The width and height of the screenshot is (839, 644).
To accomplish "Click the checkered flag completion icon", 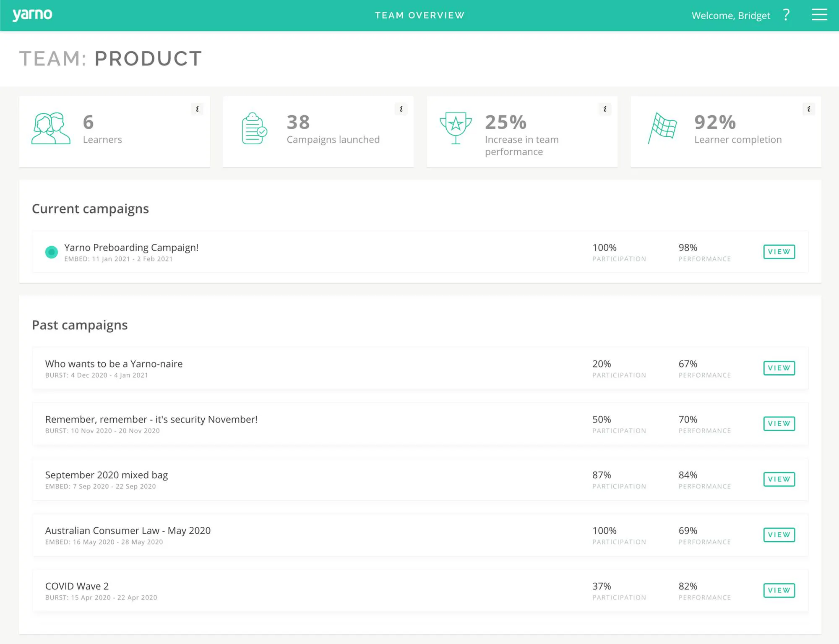I will [x=662, y=128].
